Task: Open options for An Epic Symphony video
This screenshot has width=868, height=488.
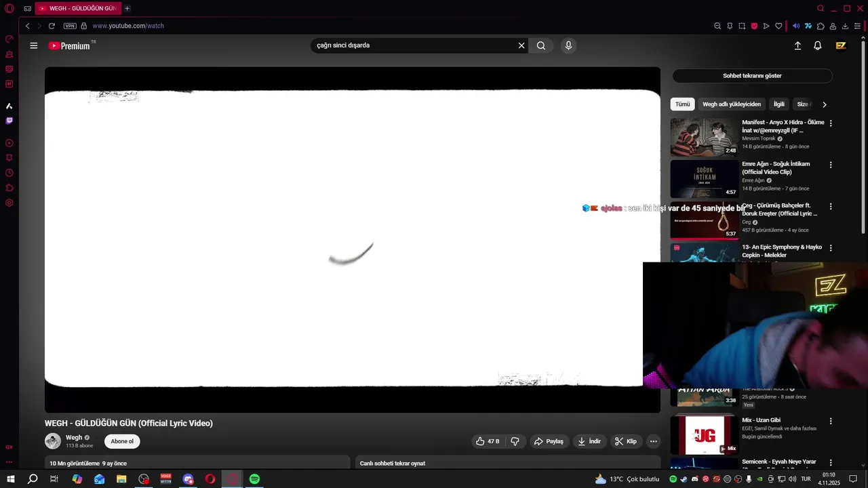Action: (x=831, y=248)
